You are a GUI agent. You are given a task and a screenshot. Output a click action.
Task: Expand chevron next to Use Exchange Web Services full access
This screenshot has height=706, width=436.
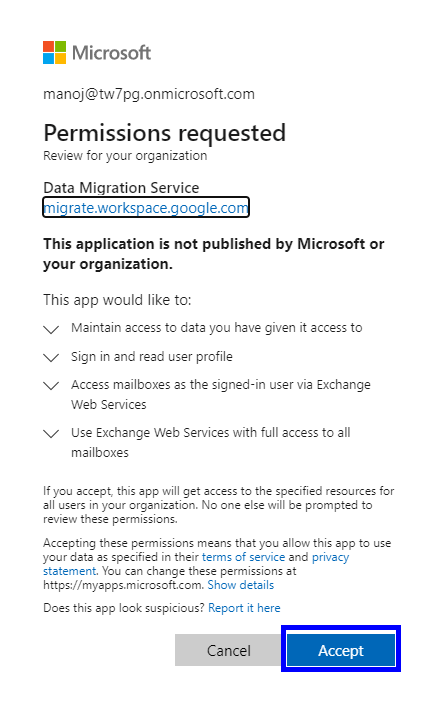point(51,434)
